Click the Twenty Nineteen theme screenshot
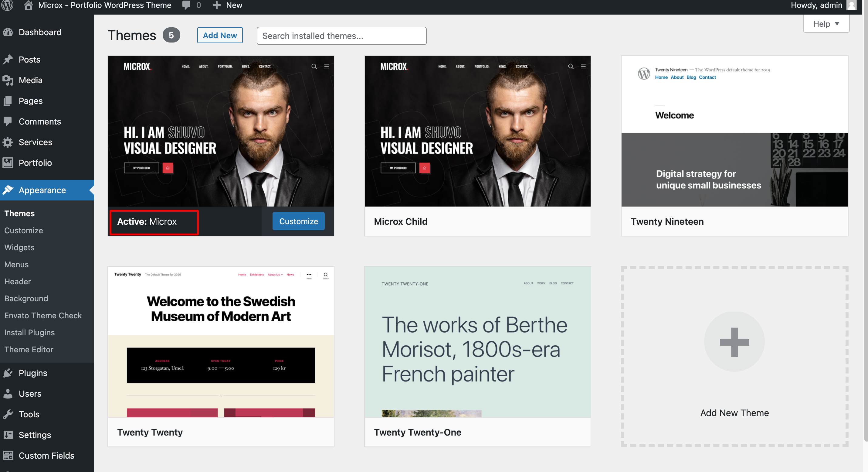Viewport: 868px width, 472px height. (734, 131)
